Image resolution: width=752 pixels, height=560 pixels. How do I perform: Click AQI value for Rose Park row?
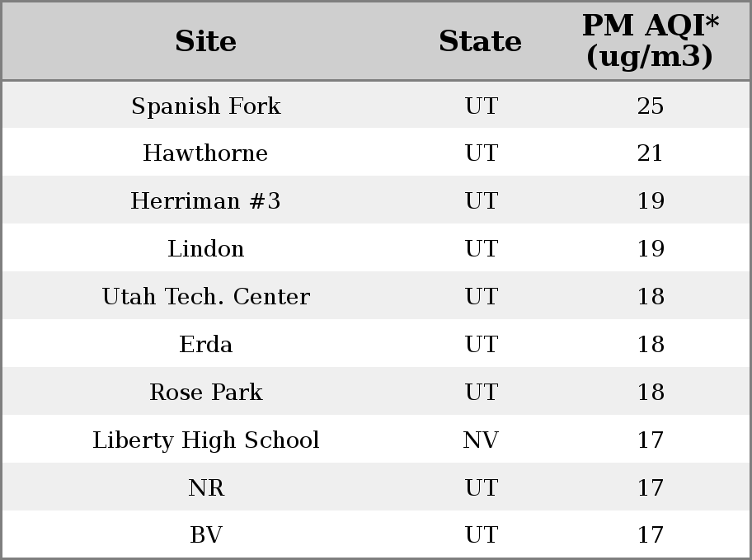click(651, 392)
